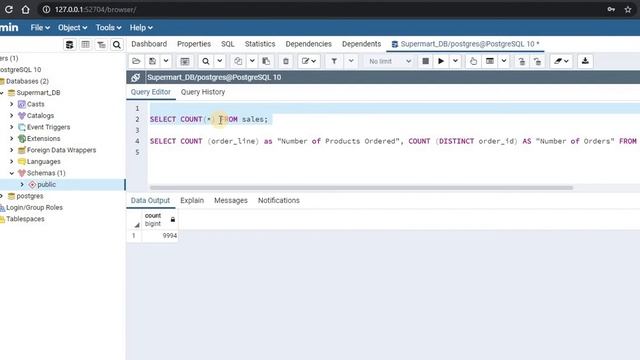Image resolution: width=640 pixels, height=360 pixels.
Task: Open the Edit pencil dropdown
Action: click(x=309, y=61)
